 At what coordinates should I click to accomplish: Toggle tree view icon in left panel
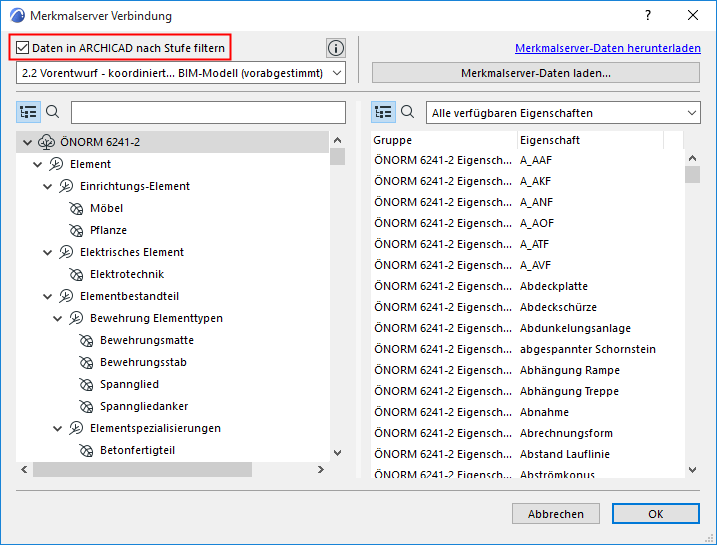tap(28, 112)
